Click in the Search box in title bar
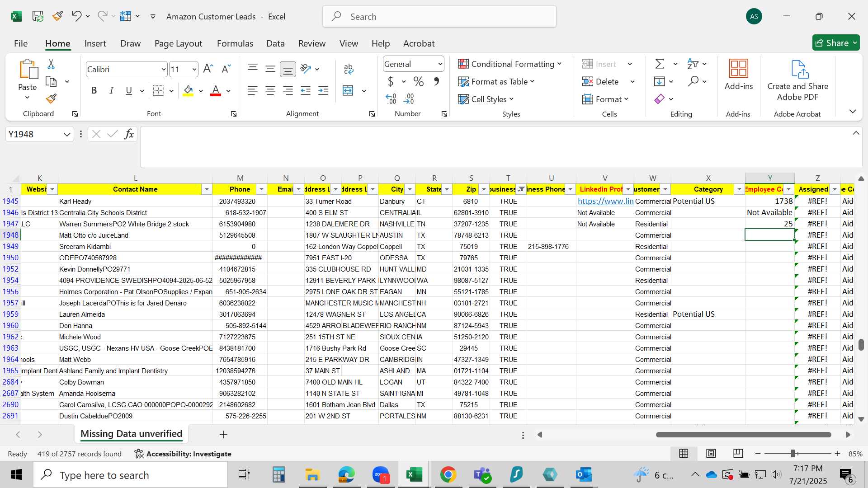This screenshot has width=868, height=488. coord(439,17)
